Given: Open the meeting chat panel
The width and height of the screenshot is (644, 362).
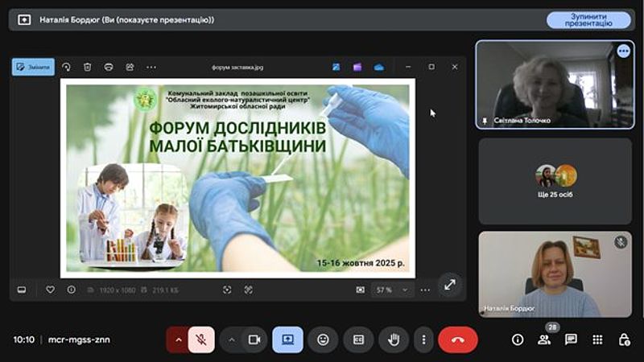Looking at the screenshot, I should [571, 339].
